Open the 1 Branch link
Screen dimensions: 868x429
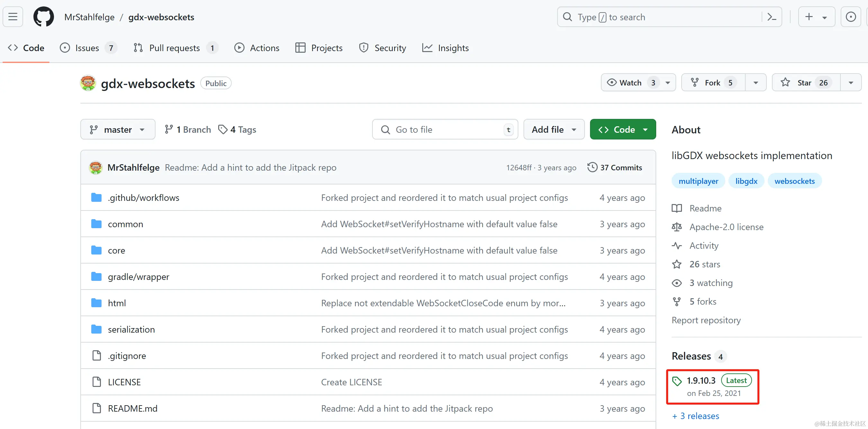pyautogui.click(x=188, y=130)
